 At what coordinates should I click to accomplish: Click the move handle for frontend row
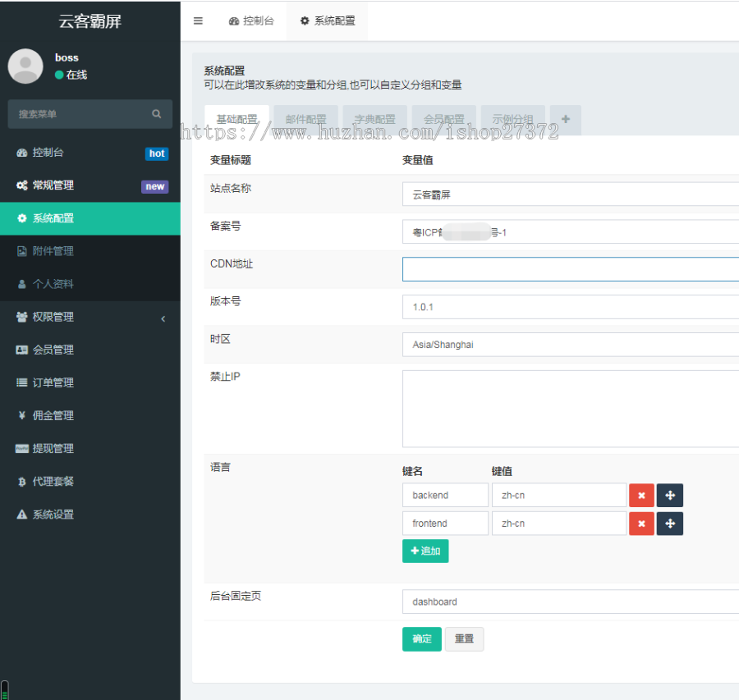pyautogui.click(x=670, y=524)
